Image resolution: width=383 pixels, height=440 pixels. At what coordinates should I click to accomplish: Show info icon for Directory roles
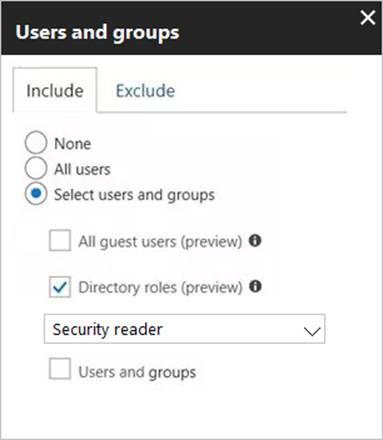(x=255, y=286)
